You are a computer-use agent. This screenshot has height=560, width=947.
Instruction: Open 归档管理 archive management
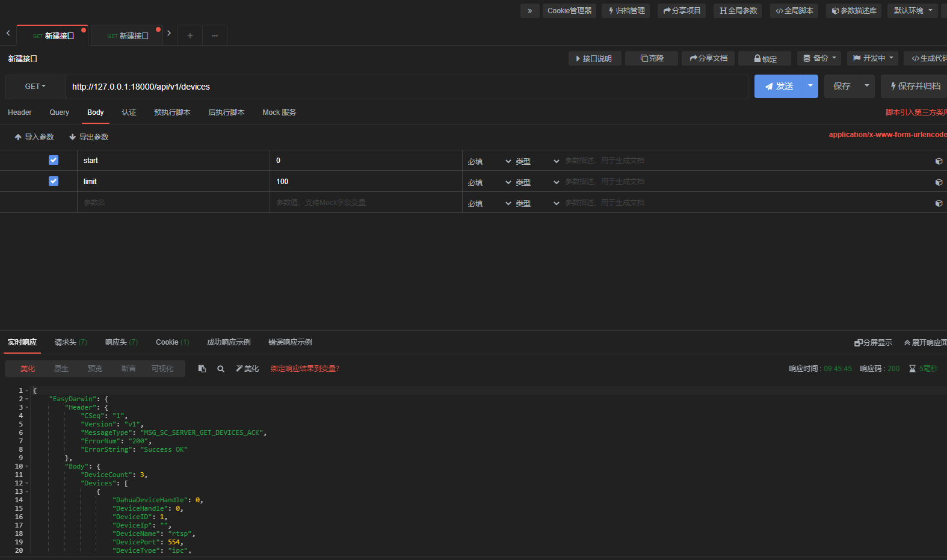tap(626, 11)
